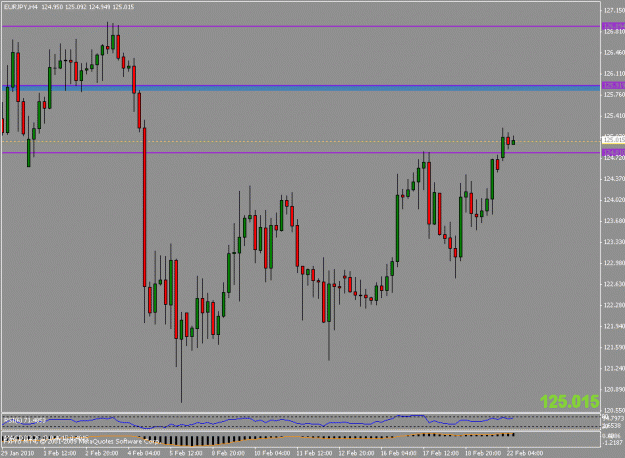Click the 120.890 price scale label
The image size is (625, 458).
pyautogui.click(x=614, y=390)
